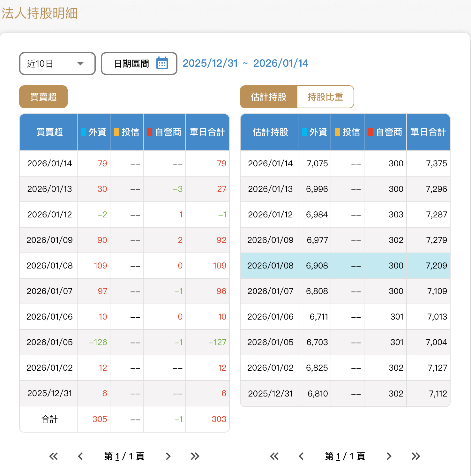The height and width of the screenshot is (476, 471).
Task: Switch to the 持股比重 tab
Action: (325, 97)
